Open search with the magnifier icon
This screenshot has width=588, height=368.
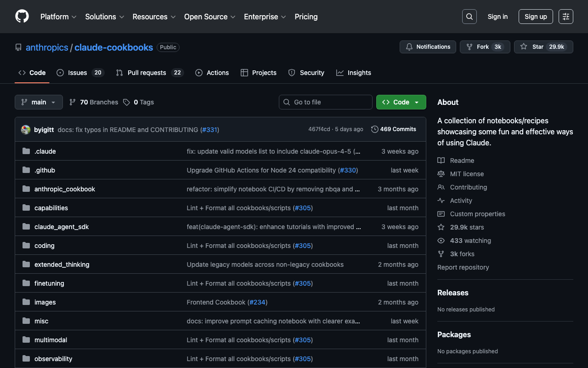469,17
